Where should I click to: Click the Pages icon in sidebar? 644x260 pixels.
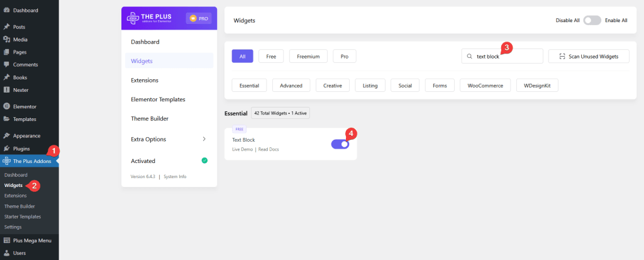tap(6, 52)
